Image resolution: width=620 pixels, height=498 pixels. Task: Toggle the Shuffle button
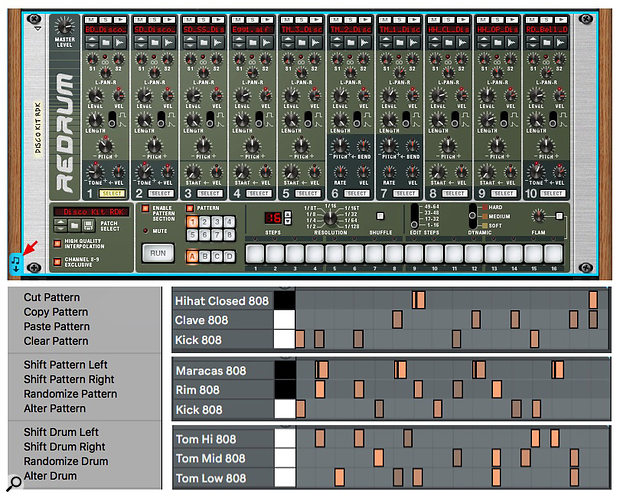tap(380, 216)
